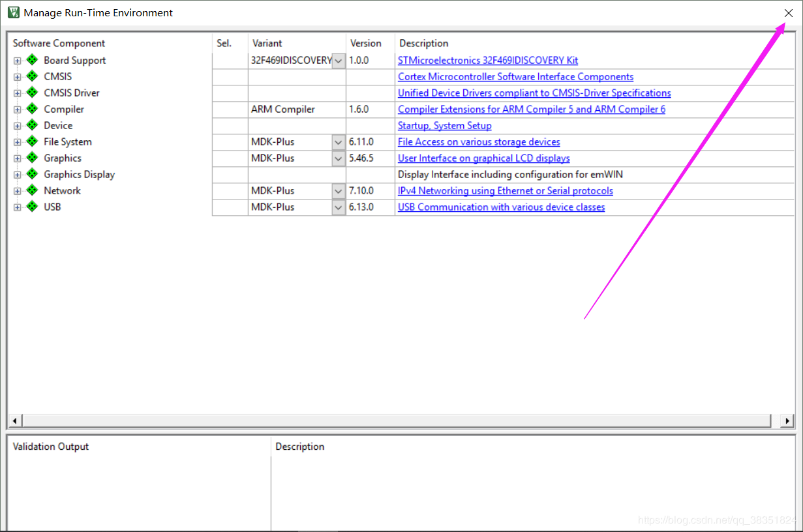Open Compiler Extensions for ARM Compiler link
Image resolution: width=803 pixels, height=532 pixels.
coord(532,109)
